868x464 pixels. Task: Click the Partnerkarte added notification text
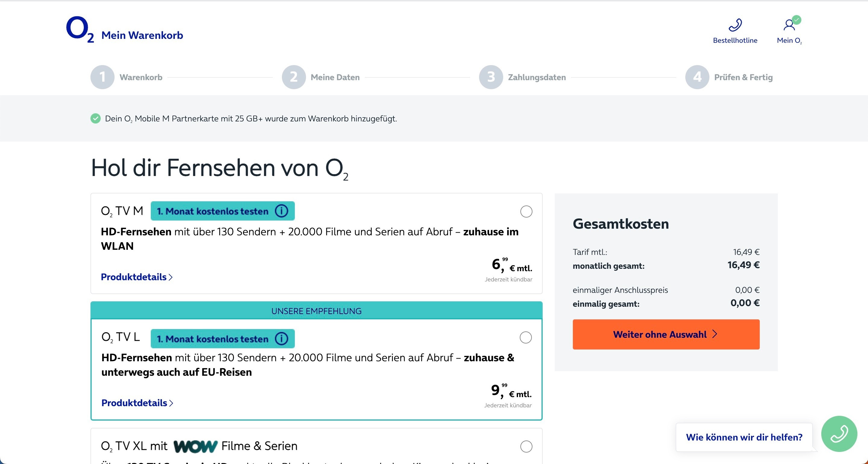(251, 118)
